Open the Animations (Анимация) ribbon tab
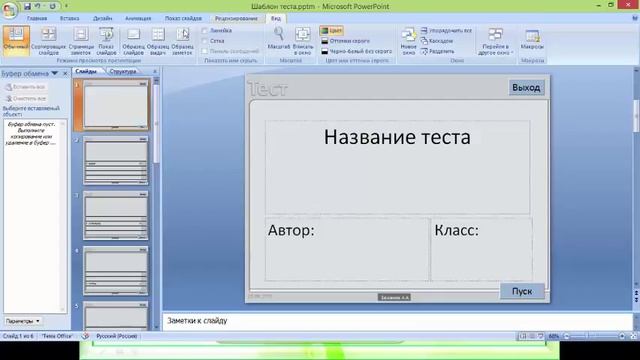 pyautogui.click(x=138, y=18)
